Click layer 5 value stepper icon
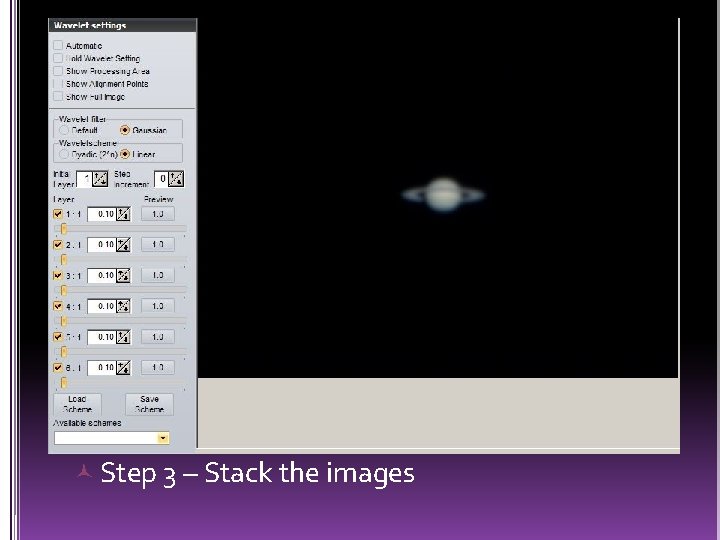Viewport: 720px width, 540px height. click(123, 337)
